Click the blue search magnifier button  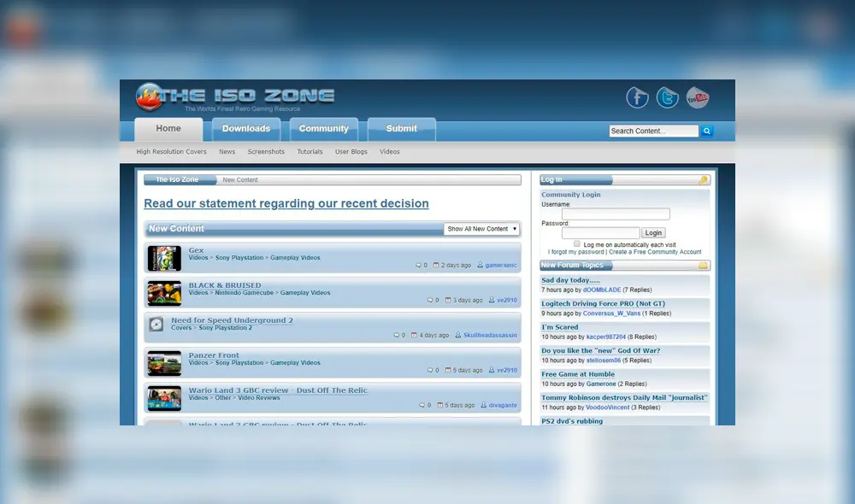point(707,131)
